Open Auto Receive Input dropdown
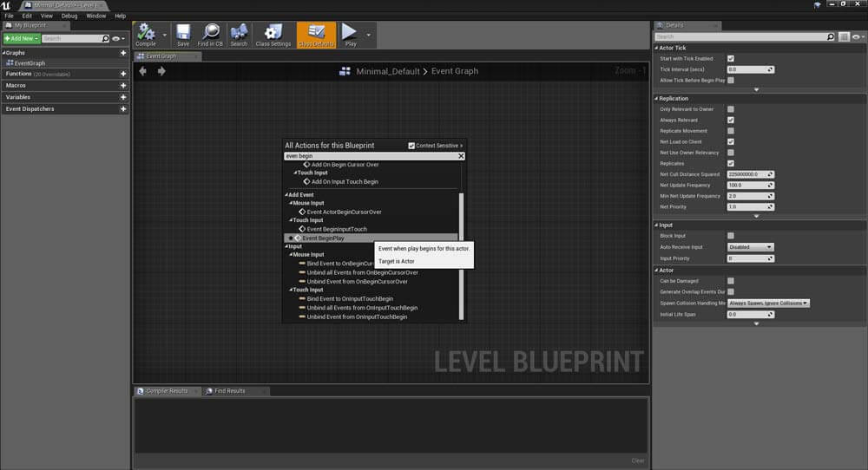 (x=750, y=247)
